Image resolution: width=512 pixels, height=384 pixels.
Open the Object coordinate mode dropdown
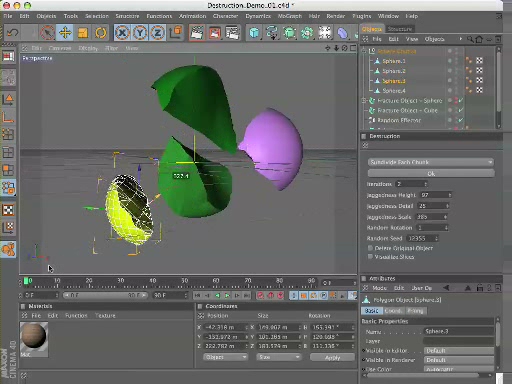coord(225,357)
